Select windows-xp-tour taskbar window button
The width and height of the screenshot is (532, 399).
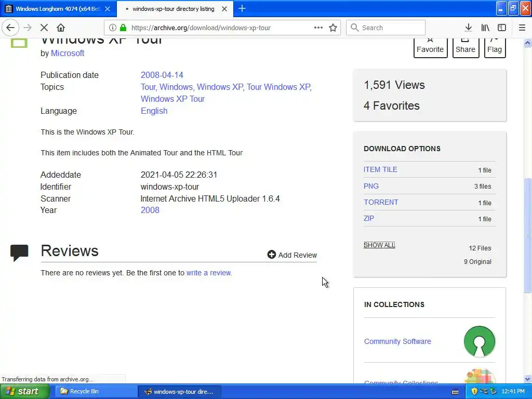coord(180,392)
